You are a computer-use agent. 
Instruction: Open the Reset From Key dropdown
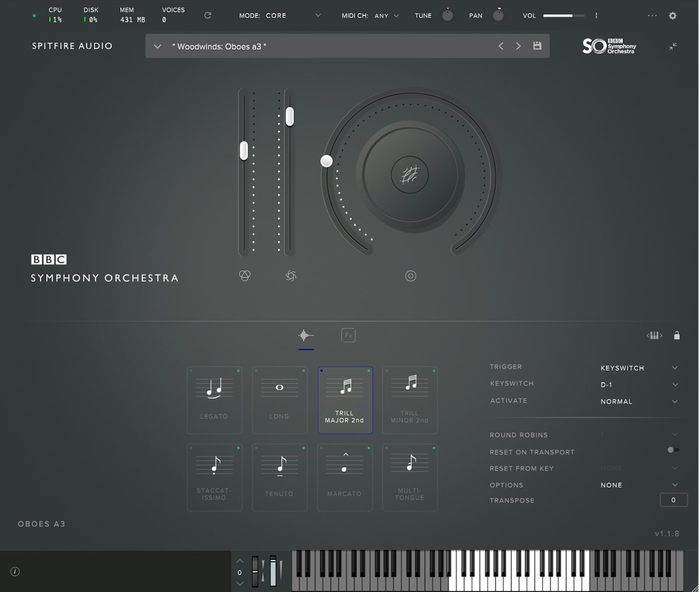click(x=639, y=468)
